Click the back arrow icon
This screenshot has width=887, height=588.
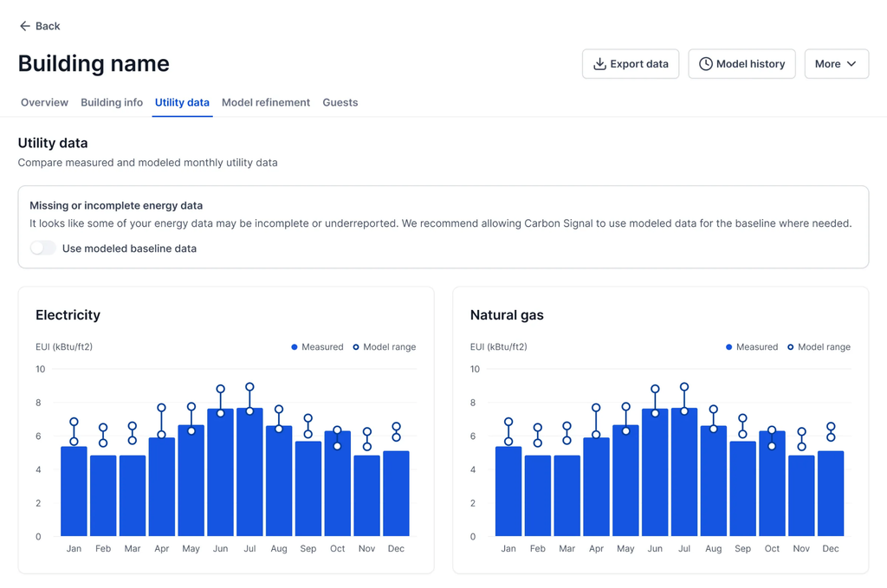pyautogui.click(x=24, y=26)
